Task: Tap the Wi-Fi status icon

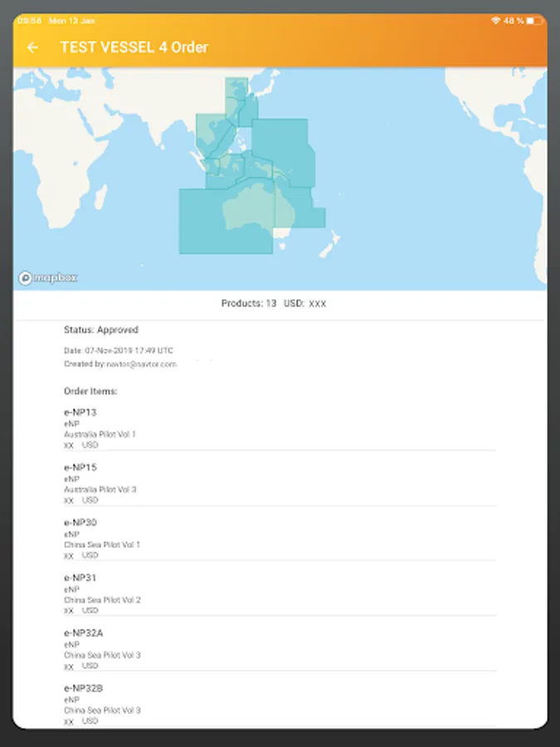Action: point(496,21)
